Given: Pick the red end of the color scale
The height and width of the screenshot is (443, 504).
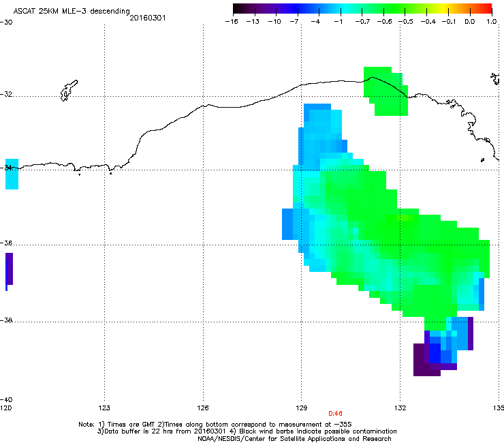Looking at the screenshot, I should (486, 9).
